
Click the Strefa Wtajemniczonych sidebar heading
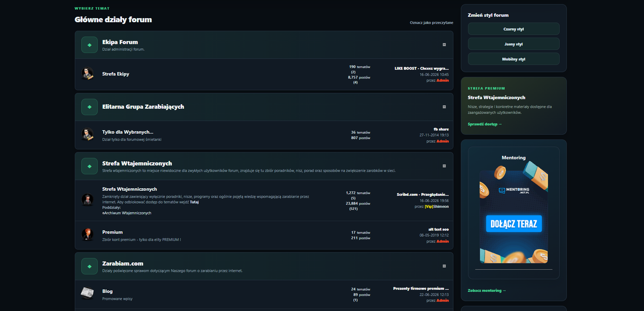[497, 98]
